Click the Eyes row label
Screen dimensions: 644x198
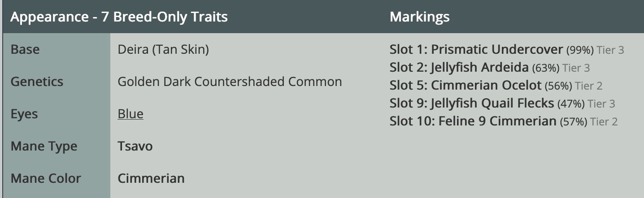click(x=24, y=114)
